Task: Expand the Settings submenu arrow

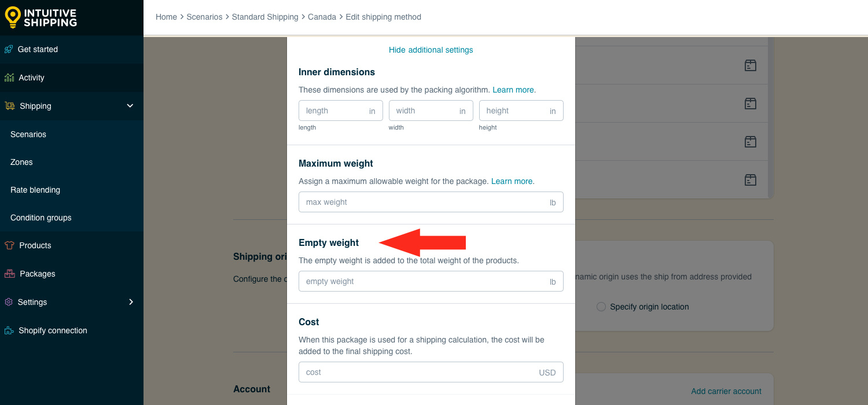Action: click(x=131, y=302)
